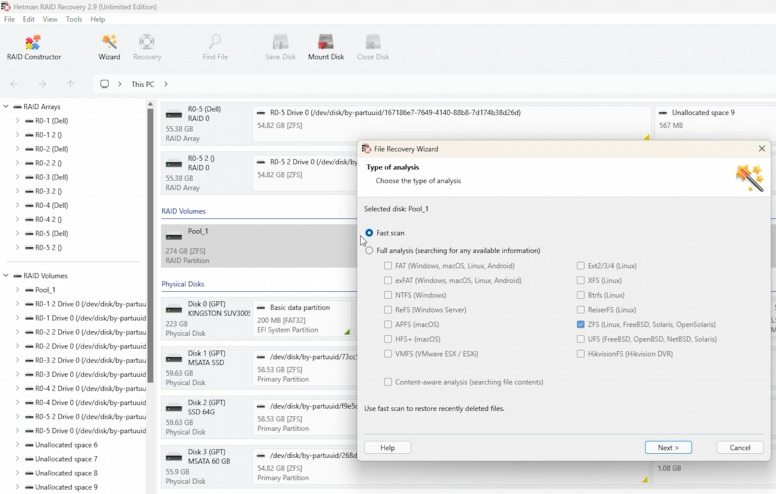Click the Basic data partition block
This screenshot has height=494, width=776.
pyautogui.click(x=303, y=318)
